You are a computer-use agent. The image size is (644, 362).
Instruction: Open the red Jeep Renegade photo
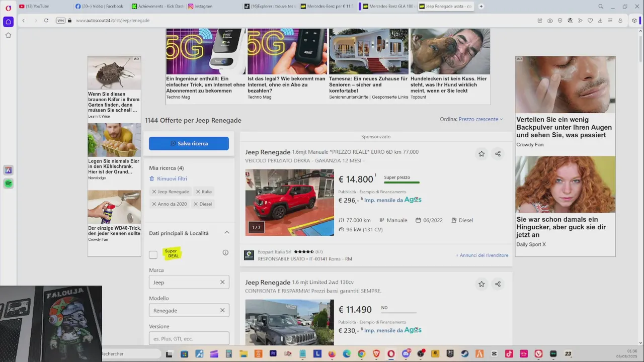pos(289,202)
